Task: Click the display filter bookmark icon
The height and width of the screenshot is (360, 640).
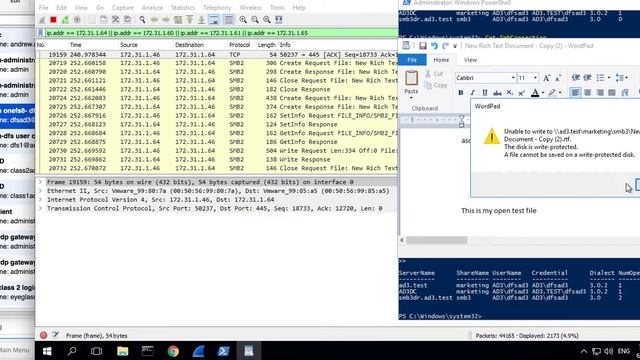Action: [x=40, y=33]
